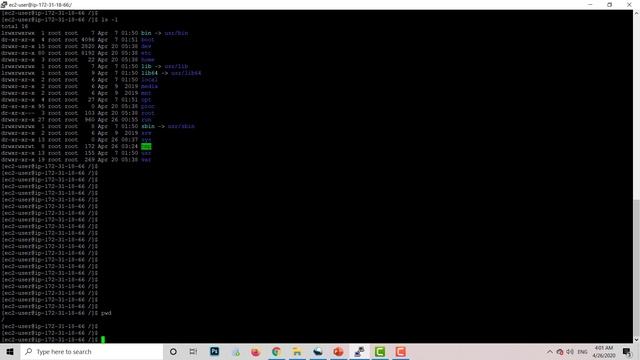The width and height of the screenshot is (640, 360).
Task: Click the vertical scrollbar thumb
Action: coord(636,268)
